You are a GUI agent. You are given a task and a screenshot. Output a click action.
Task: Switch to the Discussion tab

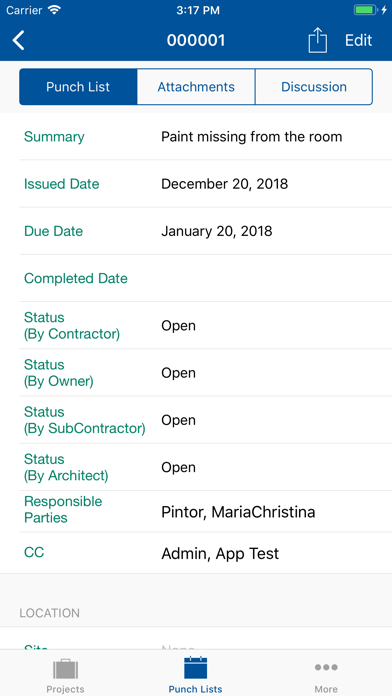314,87
